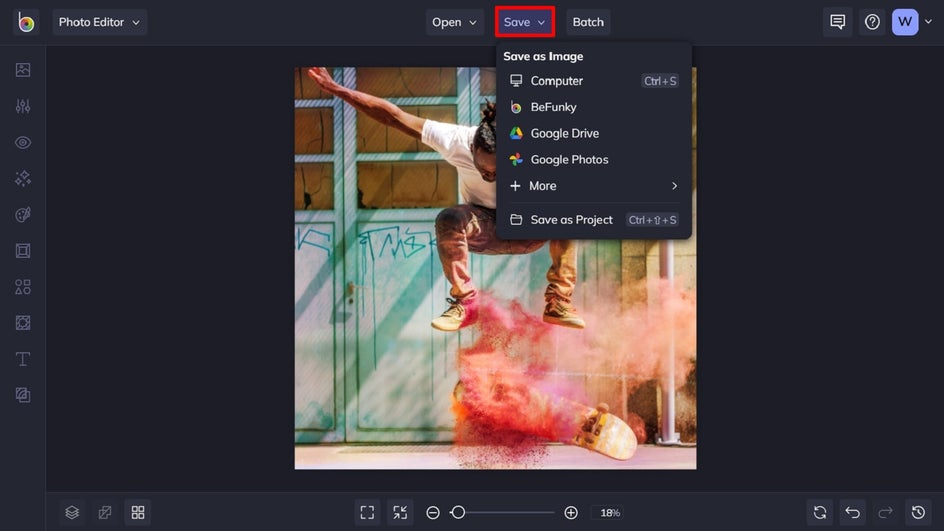
Task: Open the grid view icon
Action: 138,512
